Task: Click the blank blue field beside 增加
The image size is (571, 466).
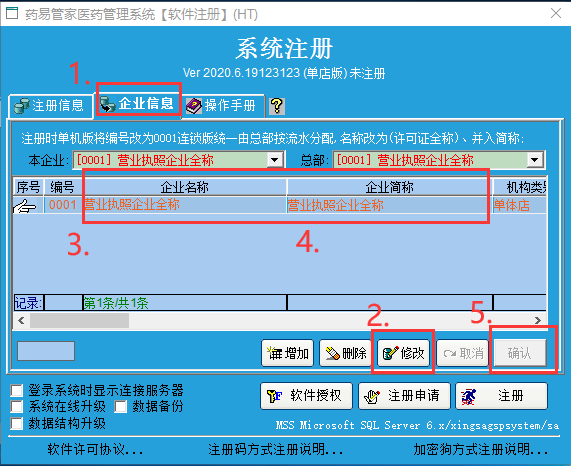Action: (46, 351)
